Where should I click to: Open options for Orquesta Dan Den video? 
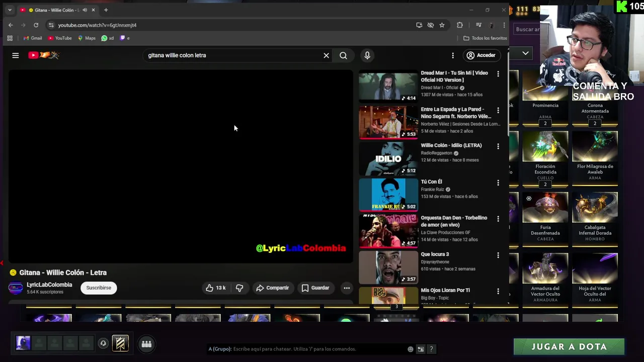coord(498,219)
